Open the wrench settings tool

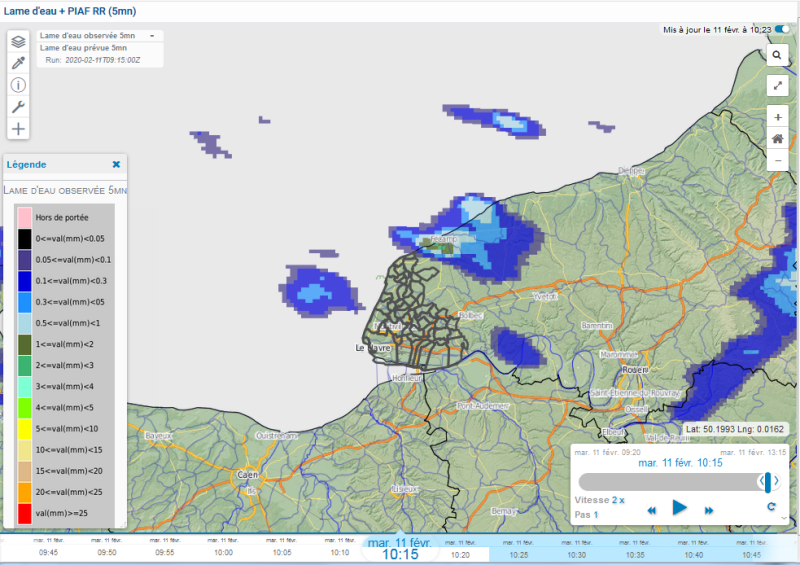[x=18, y=107]
